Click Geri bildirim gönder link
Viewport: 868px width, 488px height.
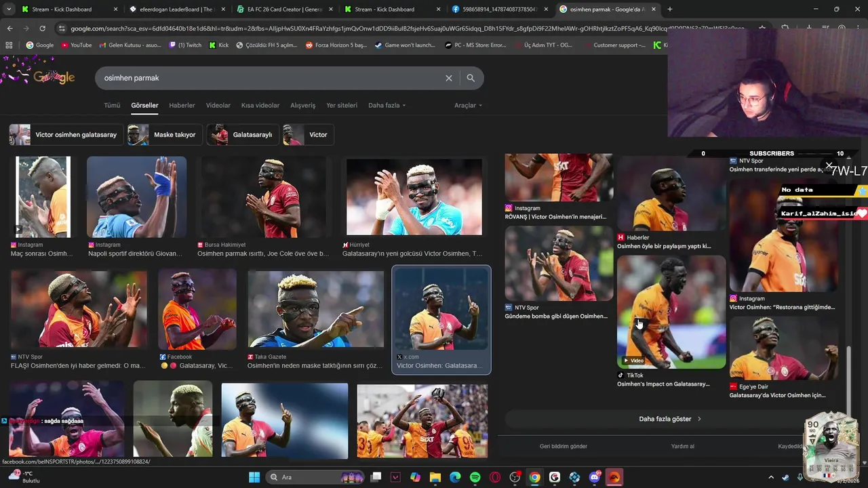(x=564, y=446)
